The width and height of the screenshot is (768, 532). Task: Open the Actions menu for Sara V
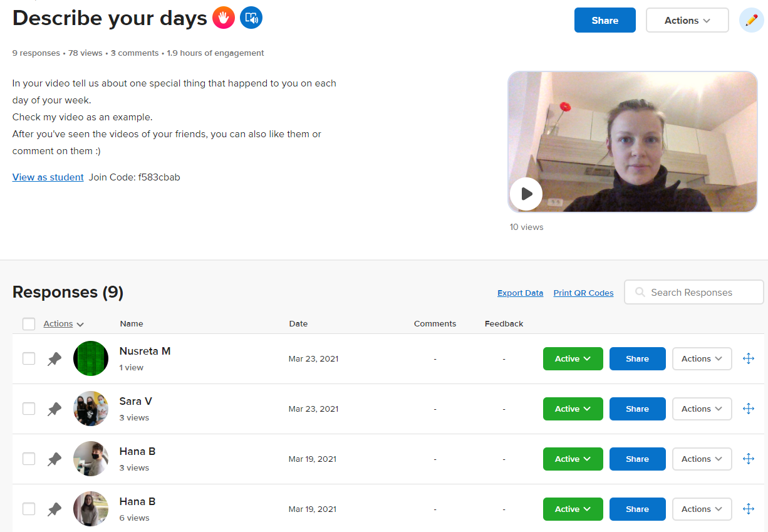[702, 409]
